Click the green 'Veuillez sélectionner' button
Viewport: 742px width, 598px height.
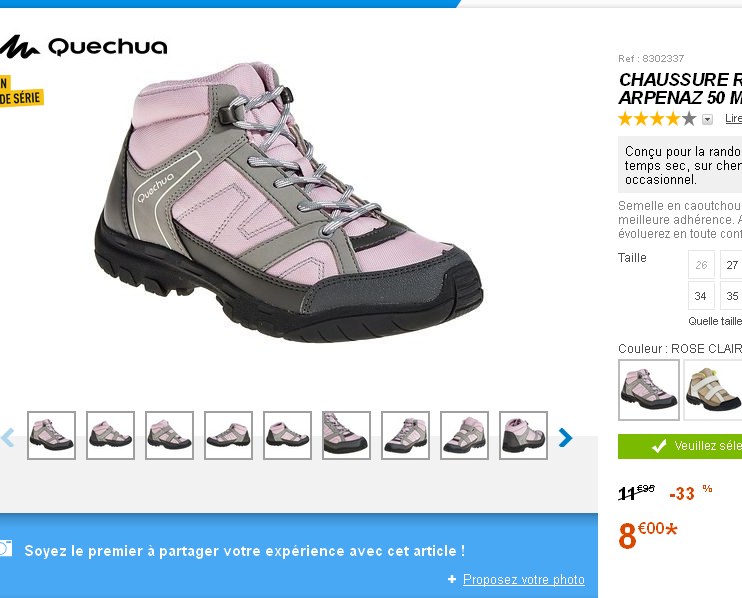point(680,446)
